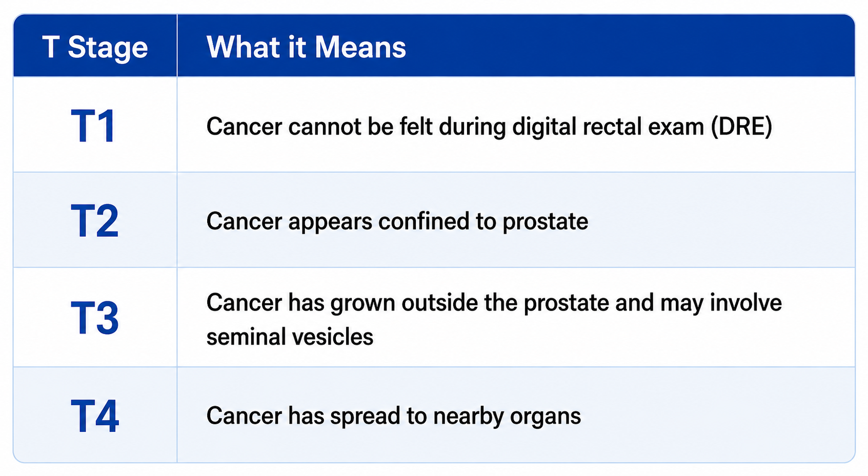
Task: Click the text 'Cancer appears confined to prostate'
Action: pyautogui.click(x=397, y=222)
